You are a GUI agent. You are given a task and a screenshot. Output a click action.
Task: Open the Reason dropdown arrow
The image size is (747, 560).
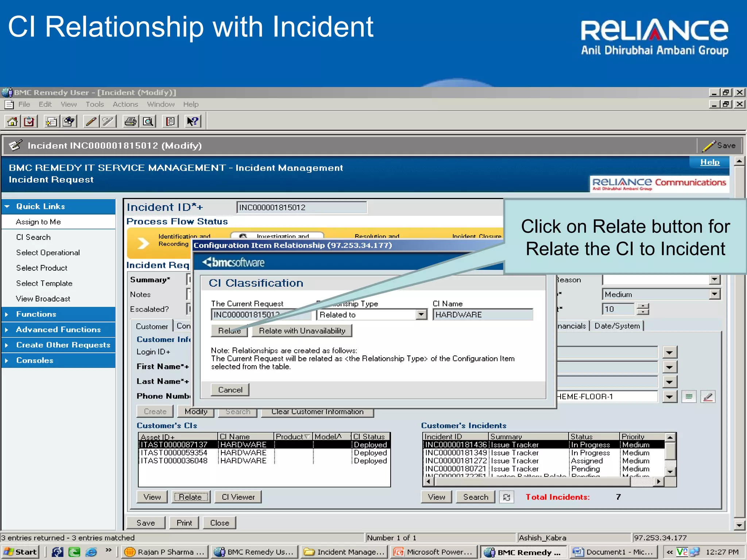[715, 279]
